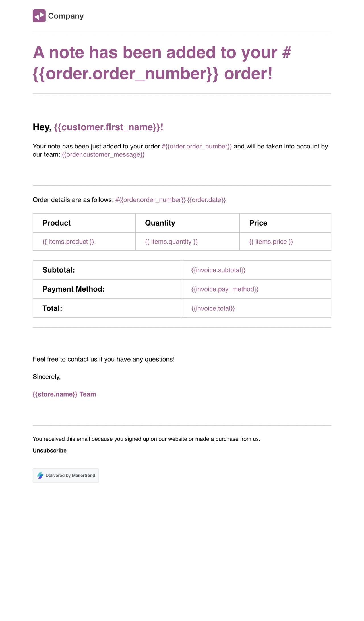Click the items.quantity cell
This screenshot has width=364, height=621.
[x=171, y=242]
